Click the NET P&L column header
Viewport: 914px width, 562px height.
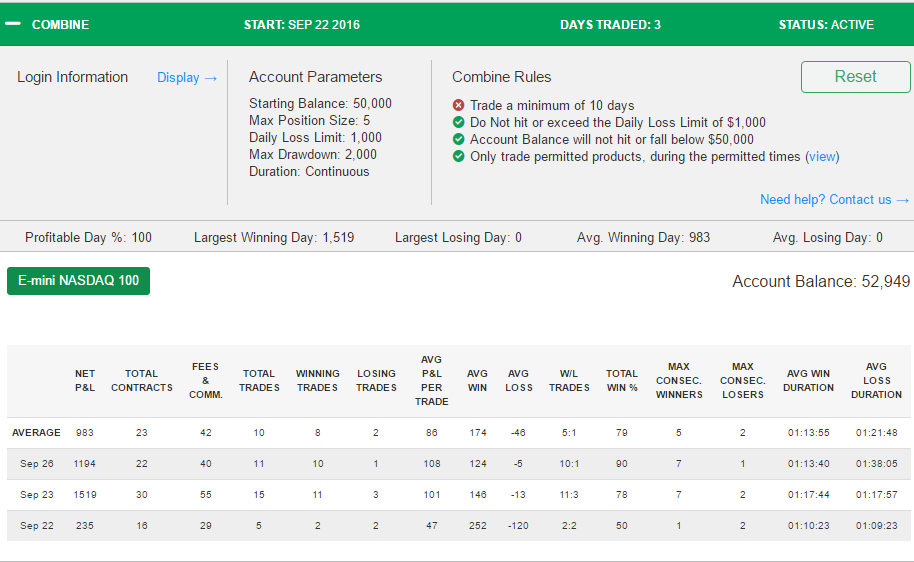pyautogui.click(x=85, y=381)
